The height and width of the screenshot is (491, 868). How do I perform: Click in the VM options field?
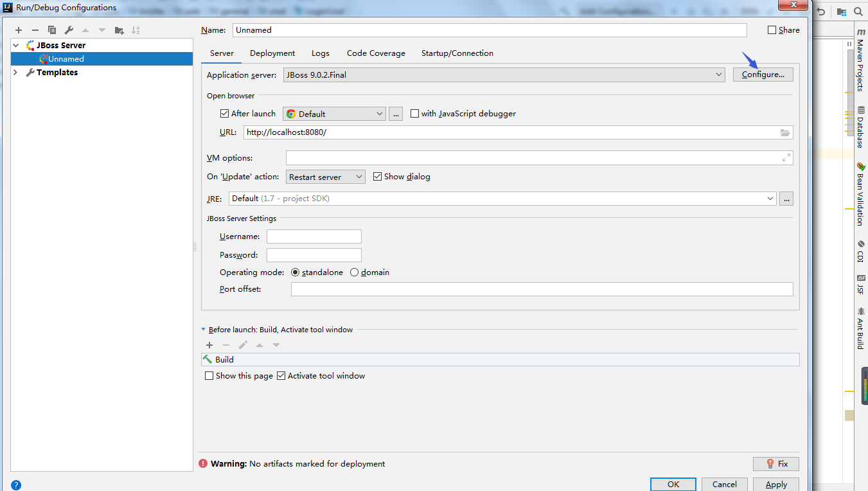(x=540, y=157)
